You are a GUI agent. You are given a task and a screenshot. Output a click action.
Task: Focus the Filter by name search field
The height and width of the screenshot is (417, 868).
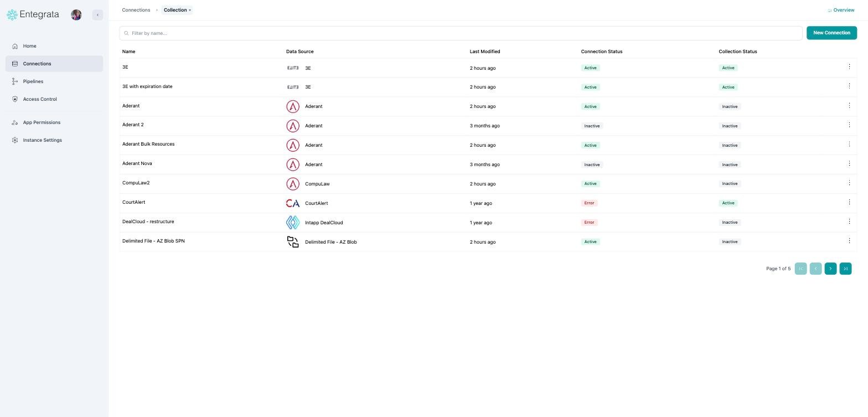(x=461, y=33)
